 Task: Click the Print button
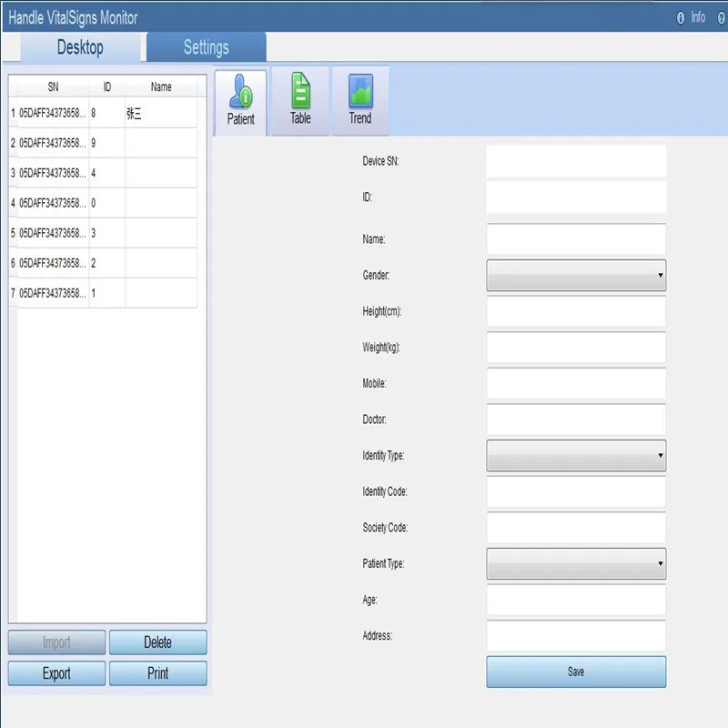tap(157, 673)
